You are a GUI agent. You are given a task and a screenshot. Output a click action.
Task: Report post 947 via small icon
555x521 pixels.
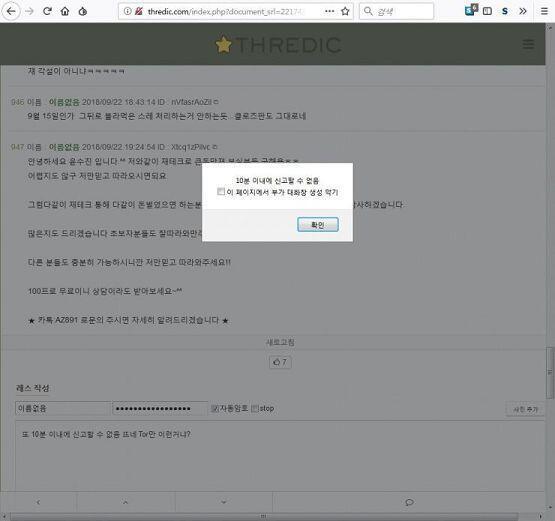[215, 147]
